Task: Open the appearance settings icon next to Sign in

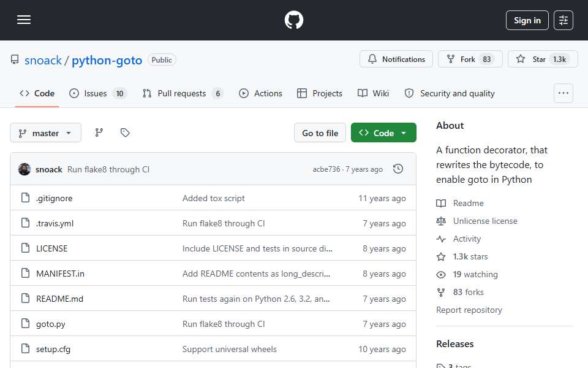Action: [x=563, y=20]
